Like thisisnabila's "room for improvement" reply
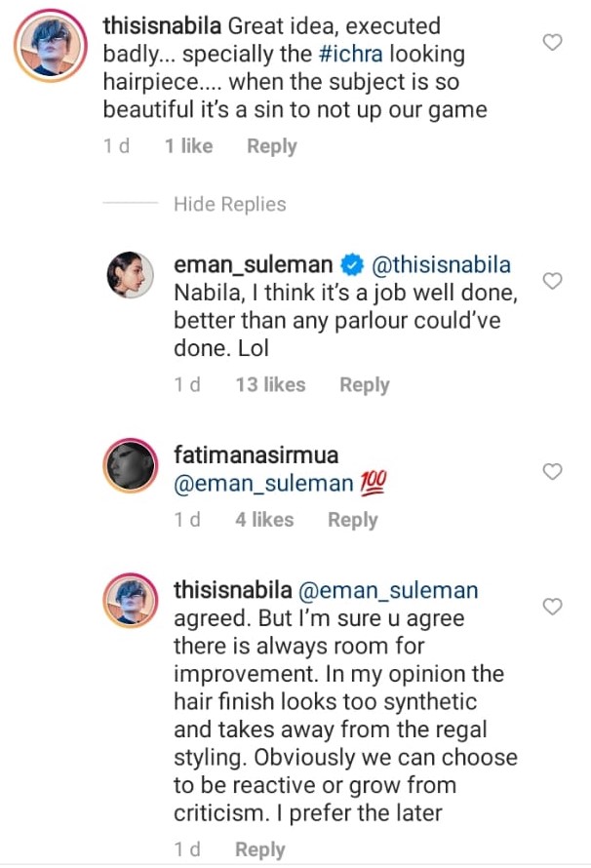The image size is (591, 868). 552,607
